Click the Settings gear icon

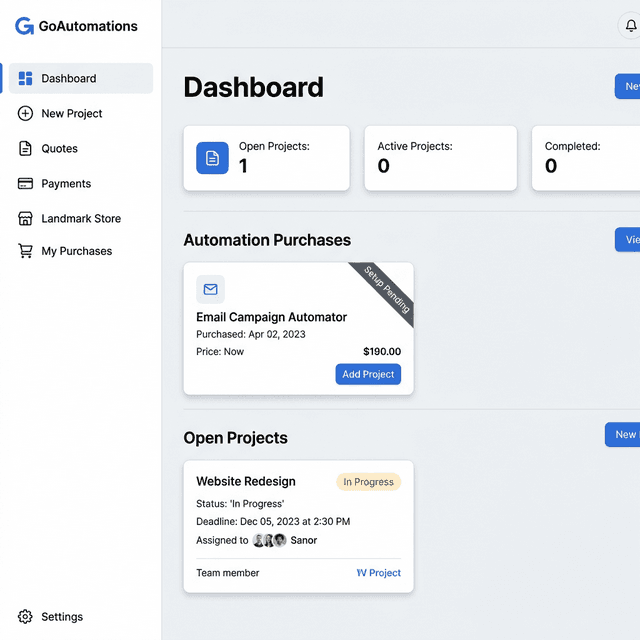(x=25, y=616)
